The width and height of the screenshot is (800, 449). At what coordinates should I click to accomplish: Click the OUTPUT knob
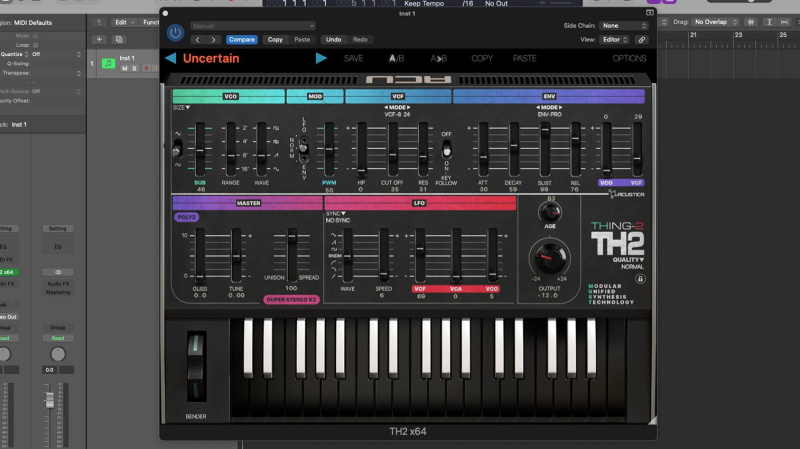(549, 258)
